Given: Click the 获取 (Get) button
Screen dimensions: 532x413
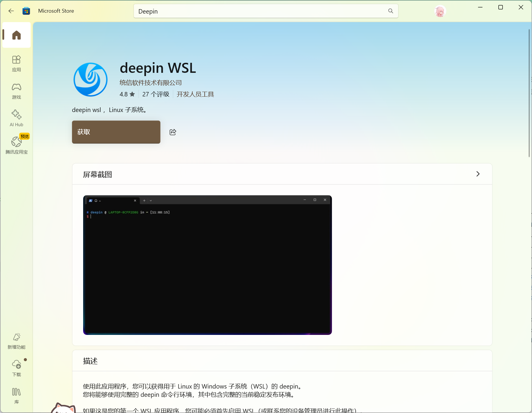Looking at the screenshot, I should [x=116, y=132].
